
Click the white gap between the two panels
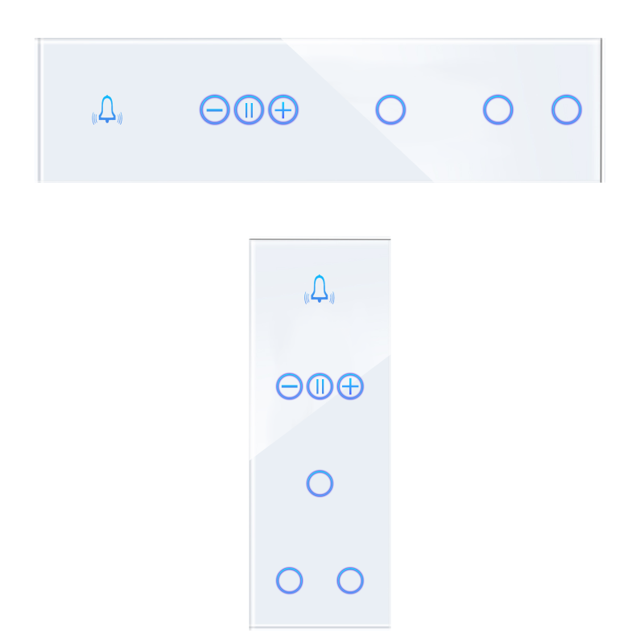320,211
